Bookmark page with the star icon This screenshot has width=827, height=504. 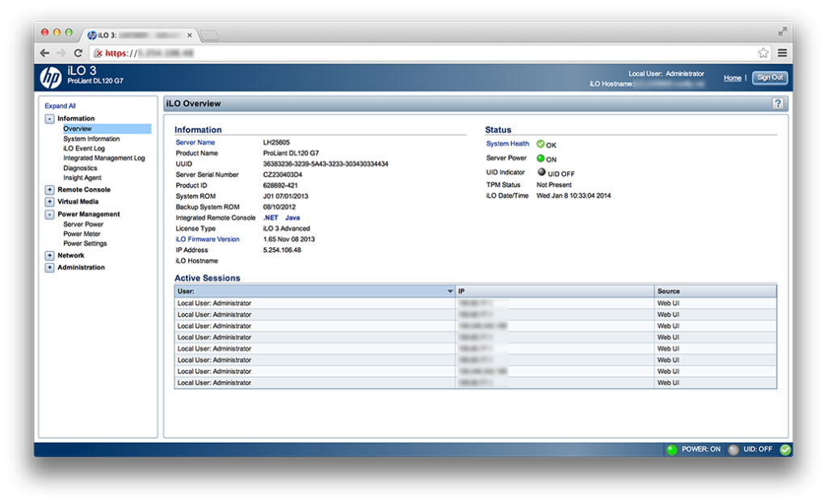tap(763, 53)
